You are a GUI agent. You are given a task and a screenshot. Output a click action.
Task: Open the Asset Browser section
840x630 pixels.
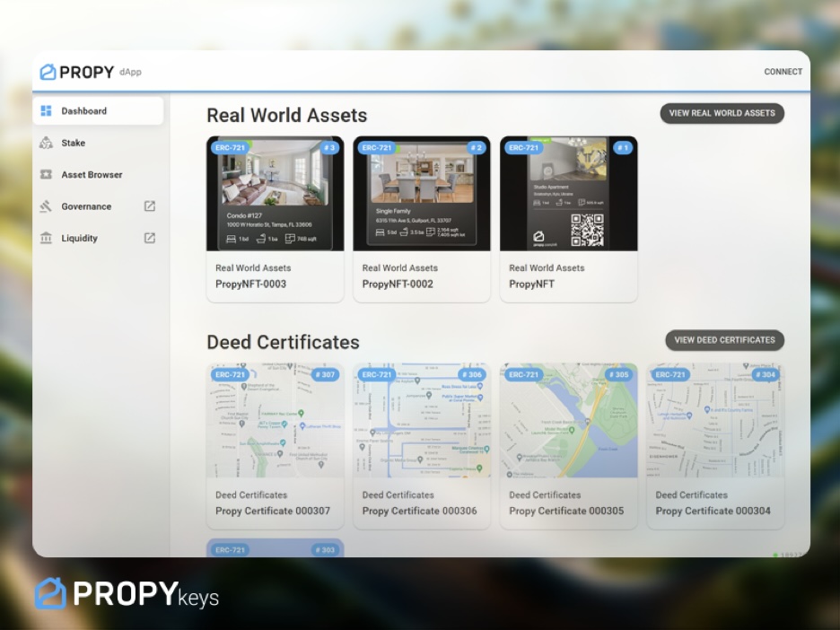[92, 175]
